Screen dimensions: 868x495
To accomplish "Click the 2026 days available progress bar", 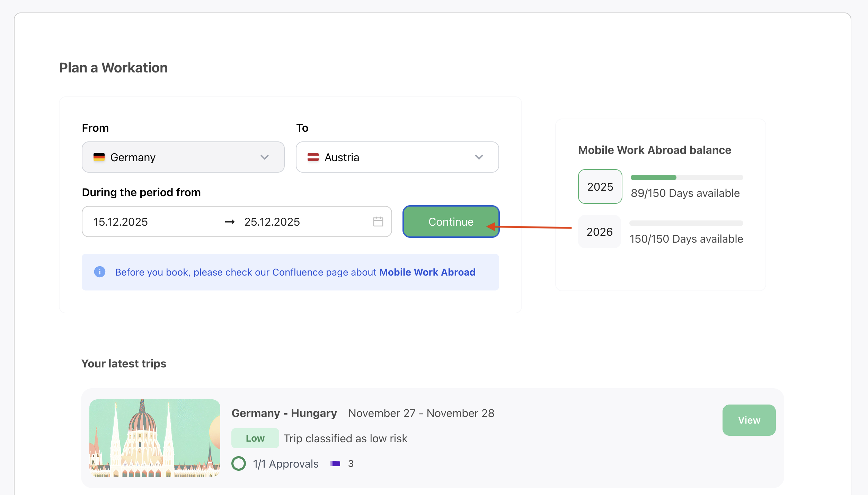I will (x=686, y=223).
